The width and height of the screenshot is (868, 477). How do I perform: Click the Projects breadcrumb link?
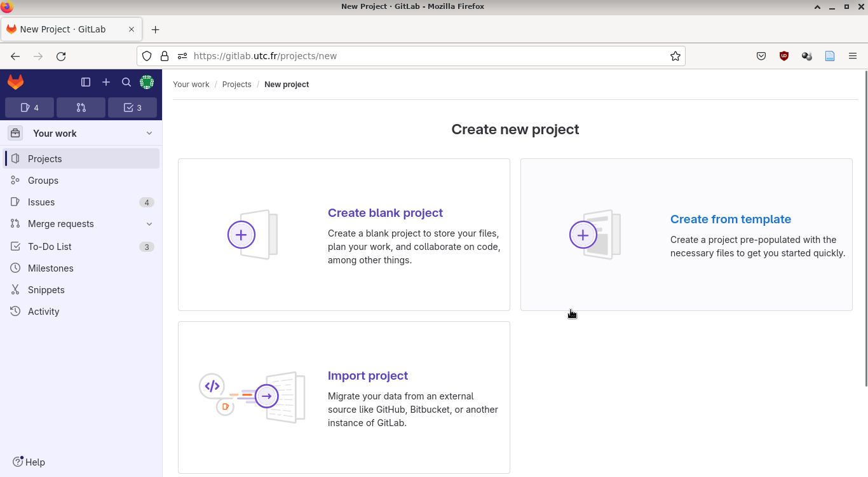236,85
